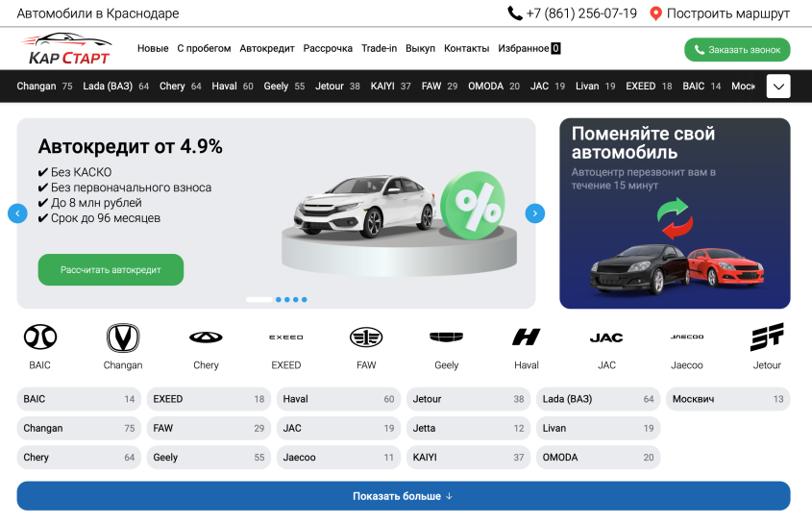Image resolution: width=812 pixels, height=525 pixels.
Task: Select FAW 29 in dark brand bar
Action: pyautogui.click(x=440, y=86)
